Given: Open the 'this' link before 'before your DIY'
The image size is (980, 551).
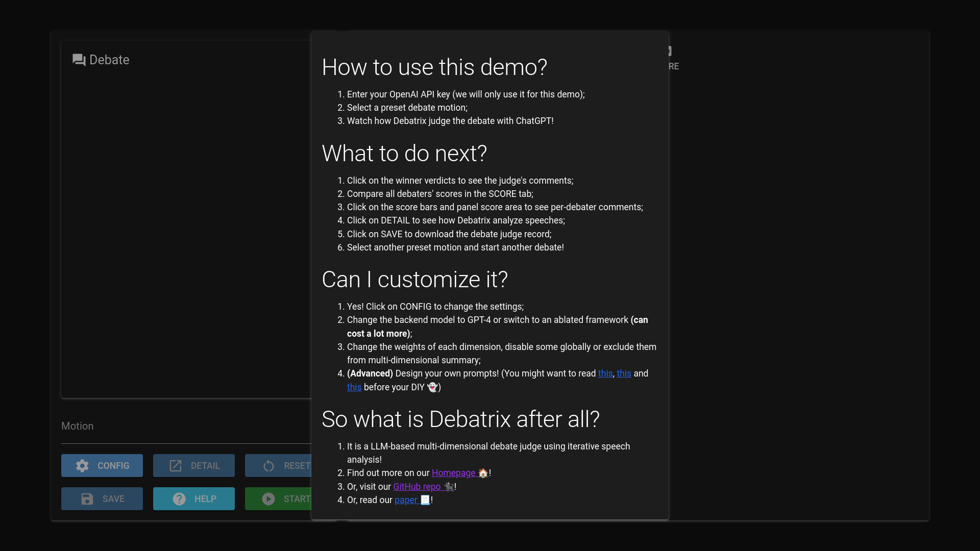Looking at the screenshot, I should click(x=354, y=387).
